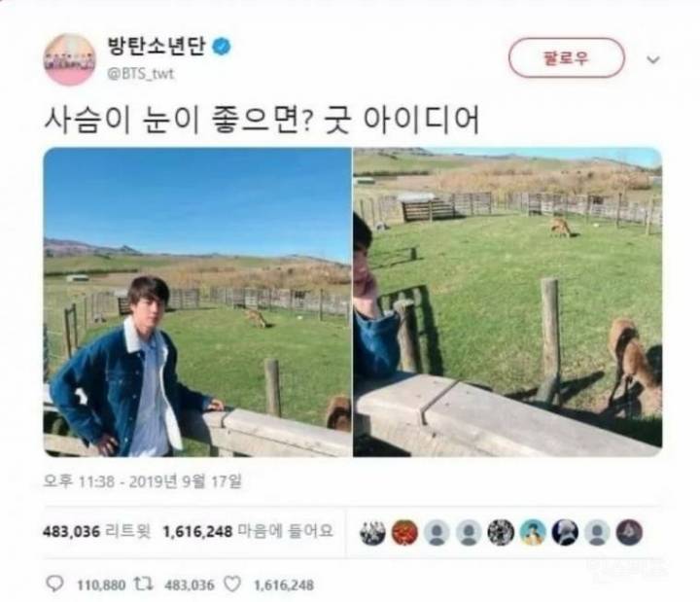Click the blue verified badge icon
This screenshot has height=602, width=700.
tap(222, 47)
